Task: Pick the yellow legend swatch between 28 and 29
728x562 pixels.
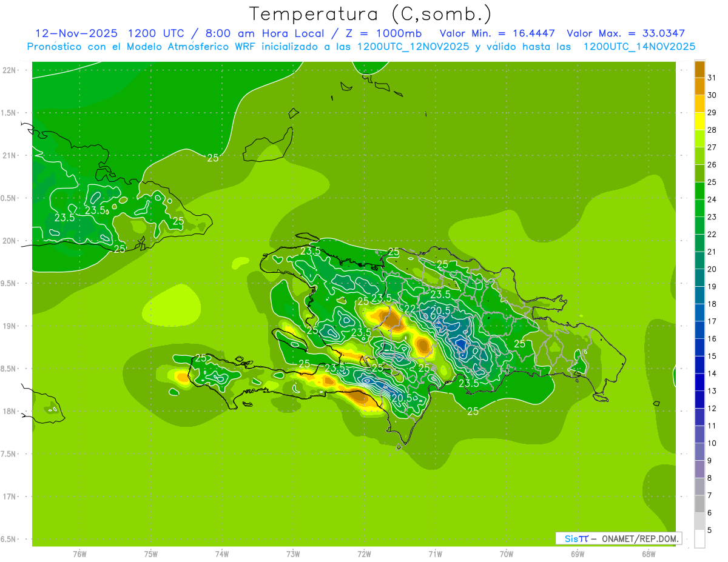Action: click(x=699, y=121)
